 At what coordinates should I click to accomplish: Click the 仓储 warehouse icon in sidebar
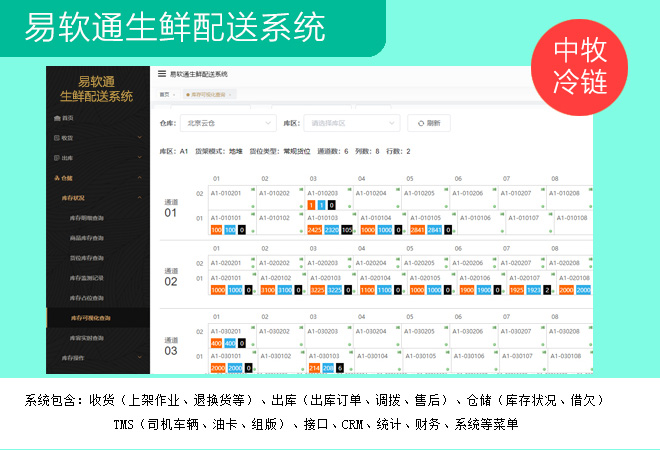57,178
